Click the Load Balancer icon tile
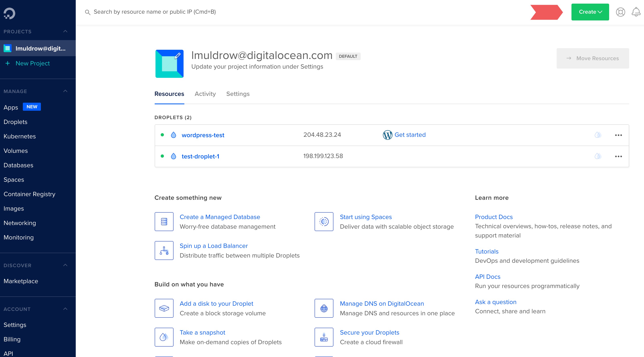644x357 pixels. (x=164, y=251)
